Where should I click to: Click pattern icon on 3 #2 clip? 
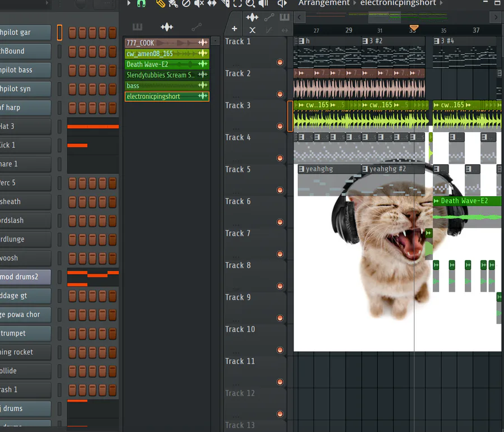pos(365,41)
